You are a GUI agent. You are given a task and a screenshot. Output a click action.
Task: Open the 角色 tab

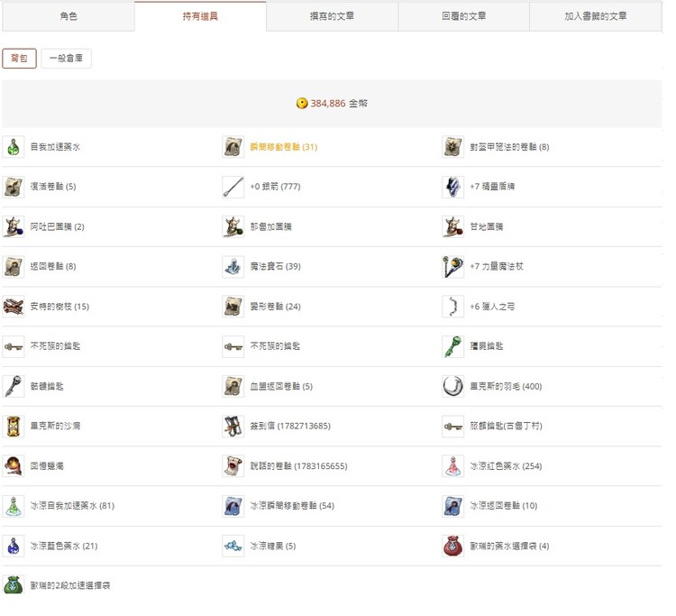point(69,16)
